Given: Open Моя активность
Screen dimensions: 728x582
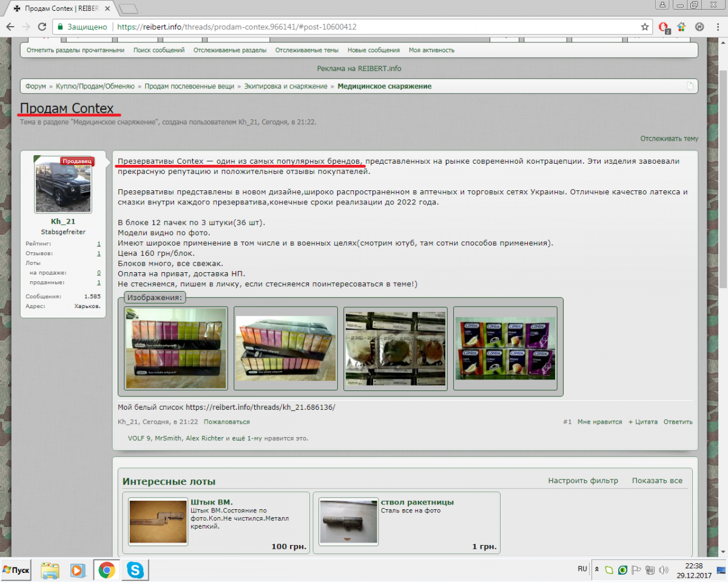Looking at the screenshot, I should [432, 50].
